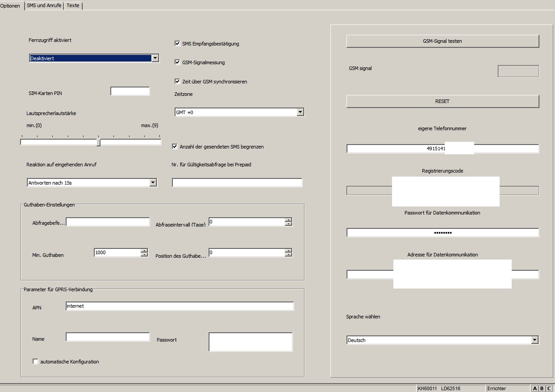Decrease Position des Guthabens spinner value

pos(288,255)
